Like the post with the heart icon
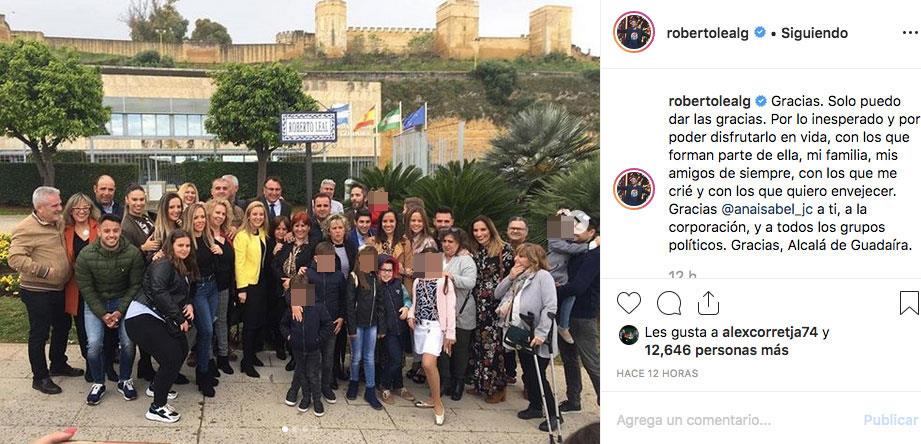This screenshot has height=444, width=921. 628,303
